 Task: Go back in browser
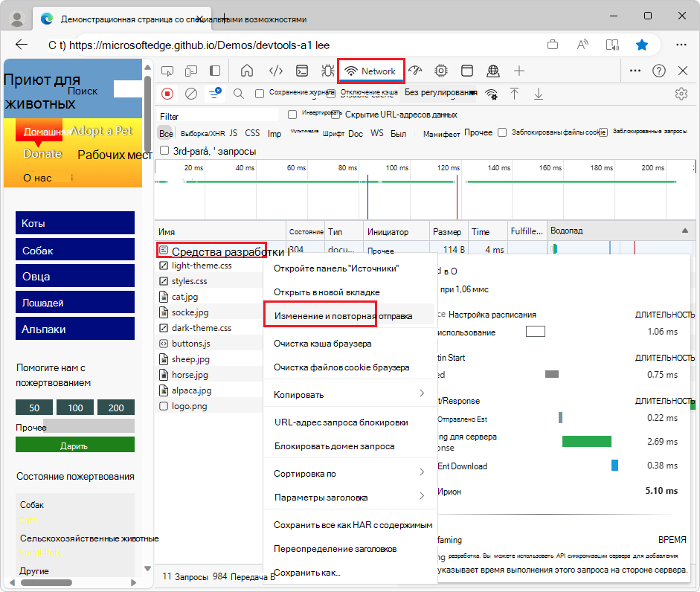pos(22,45)
